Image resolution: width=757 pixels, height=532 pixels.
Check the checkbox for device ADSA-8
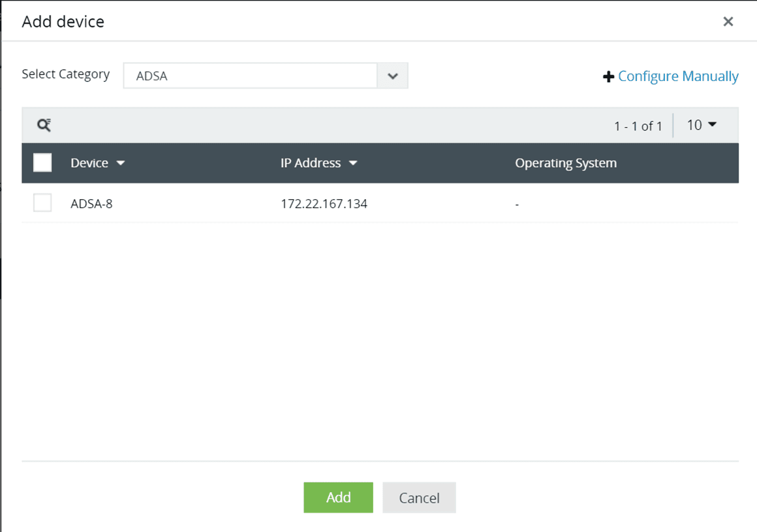[42, 202]
